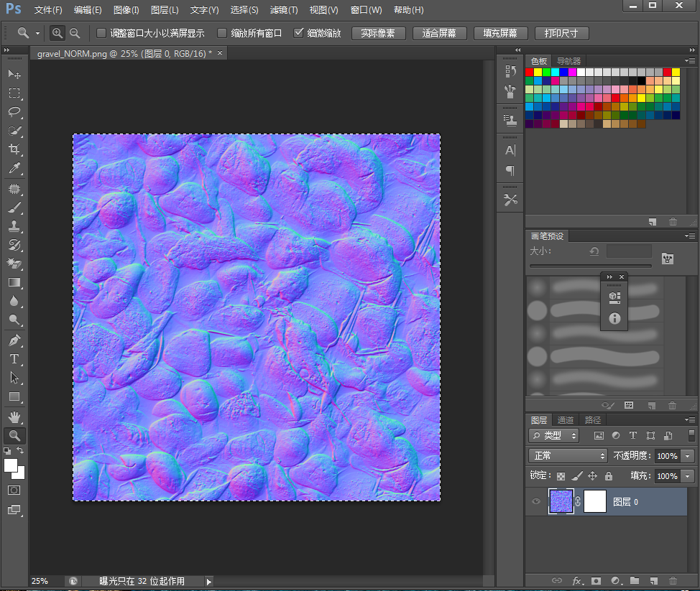The height and width of the screenshot is (591, 700).
Task: Select the Rectangular Marquee tool
Action: pos(14,93)
